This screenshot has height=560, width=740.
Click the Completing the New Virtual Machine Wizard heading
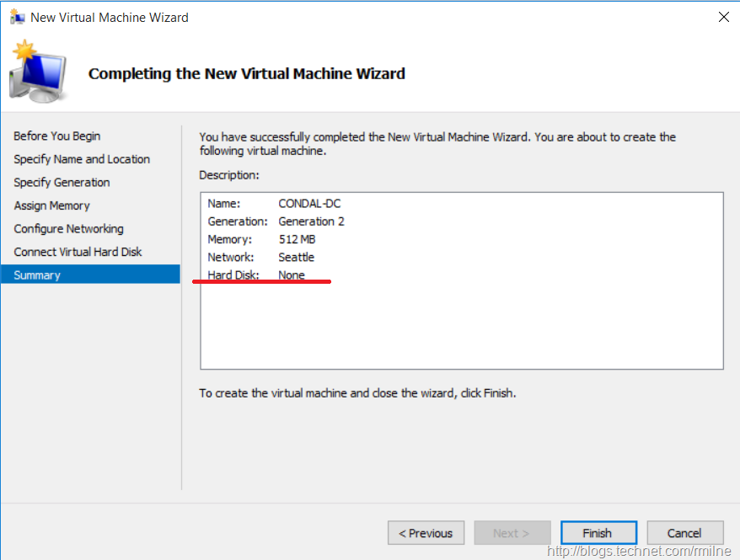pos(246,74)
